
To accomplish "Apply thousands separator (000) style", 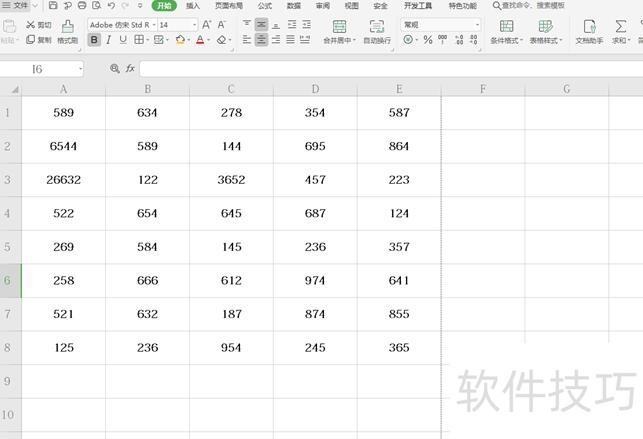I will point(442,40).
